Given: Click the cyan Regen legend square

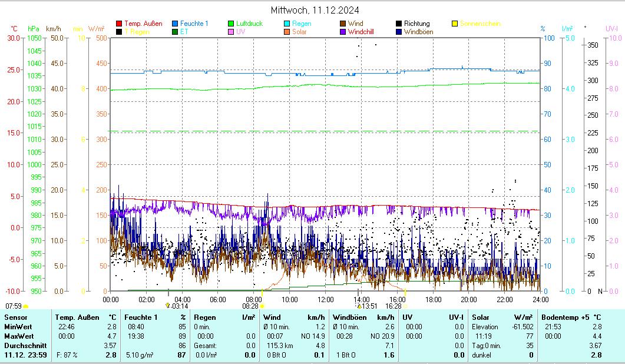Looking at the screenshot, I should click(287, 24).
